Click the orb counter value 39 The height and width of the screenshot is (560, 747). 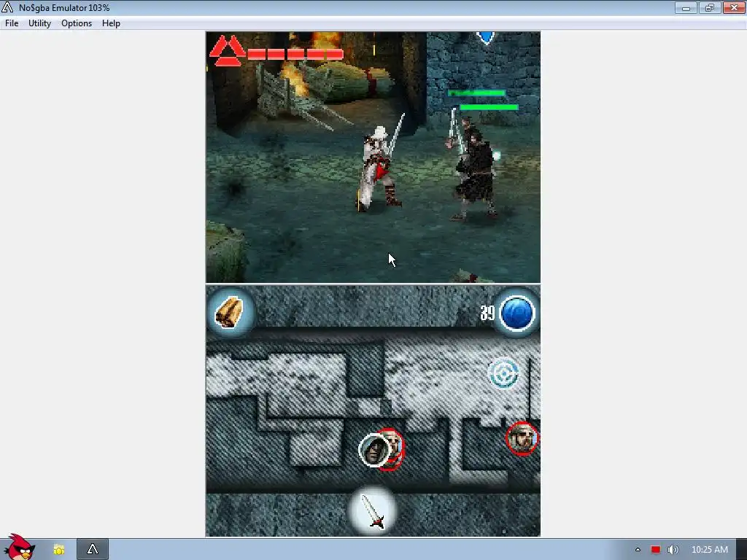pyautogui.click(x=487, y=313)
